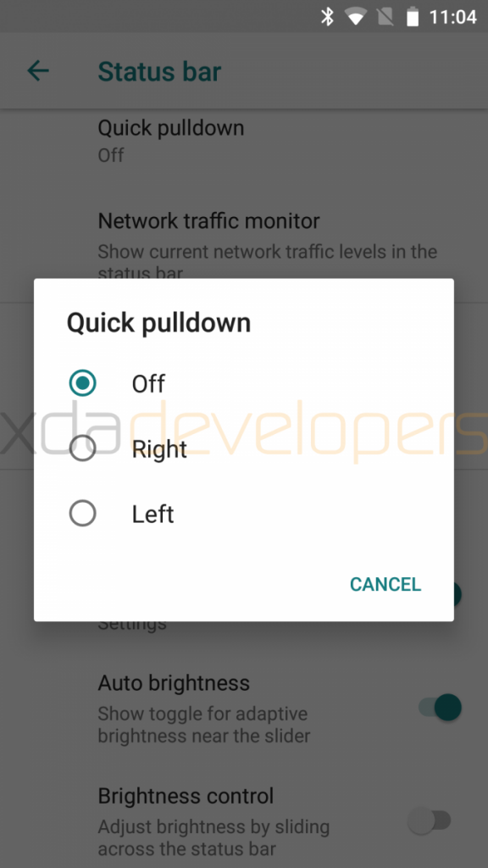
Task: Tap the back arrow icon
Action: pyautogui.click(x=38, y=71)
